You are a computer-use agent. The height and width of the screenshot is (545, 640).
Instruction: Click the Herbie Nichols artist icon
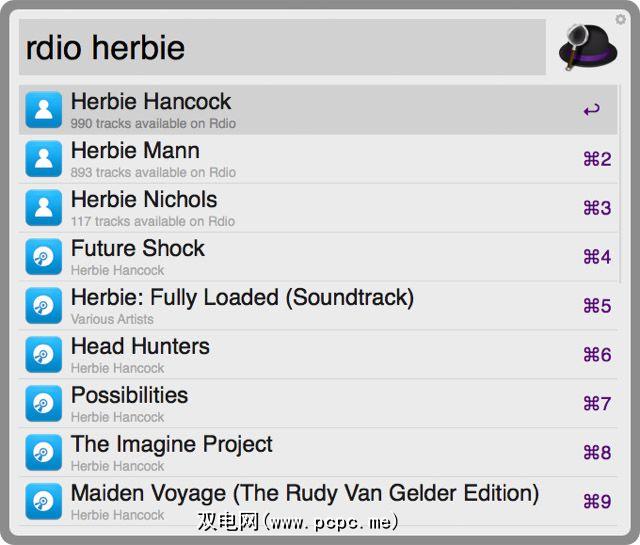click(43, 207)
